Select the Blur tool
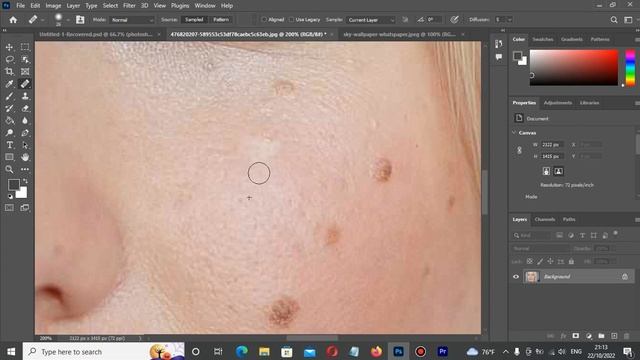The width and height of the screenshot is (640, 360). click(x=25, y=121)
